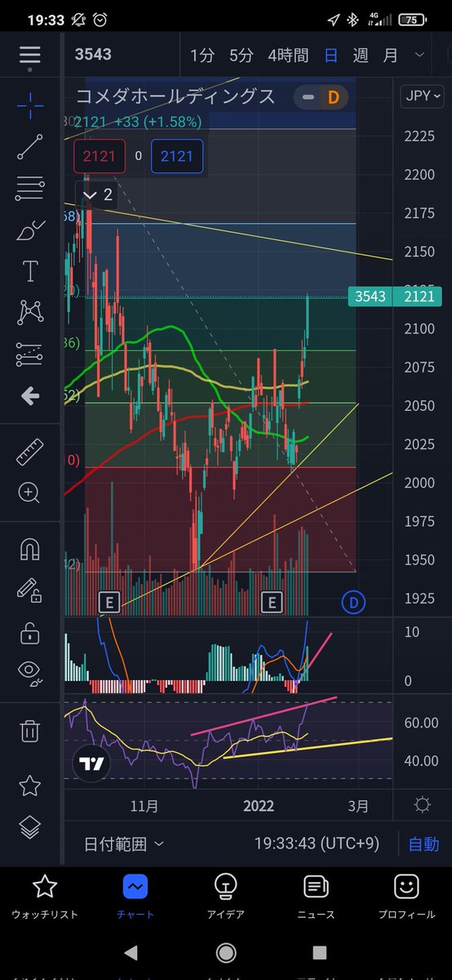Switch to 5分 timeframe
452x980 pixels.
(x=242, y=56)
